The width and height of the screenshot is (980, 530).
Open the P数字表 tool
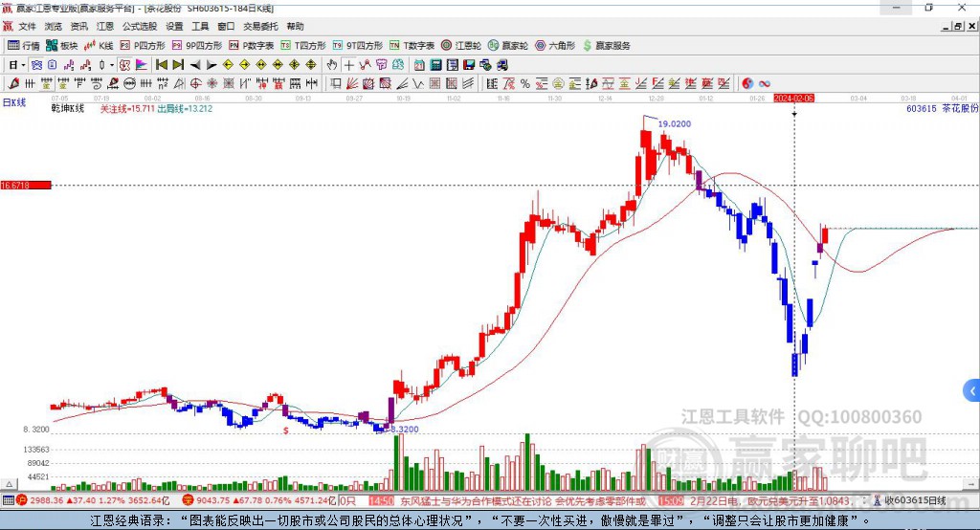point(252,46)
